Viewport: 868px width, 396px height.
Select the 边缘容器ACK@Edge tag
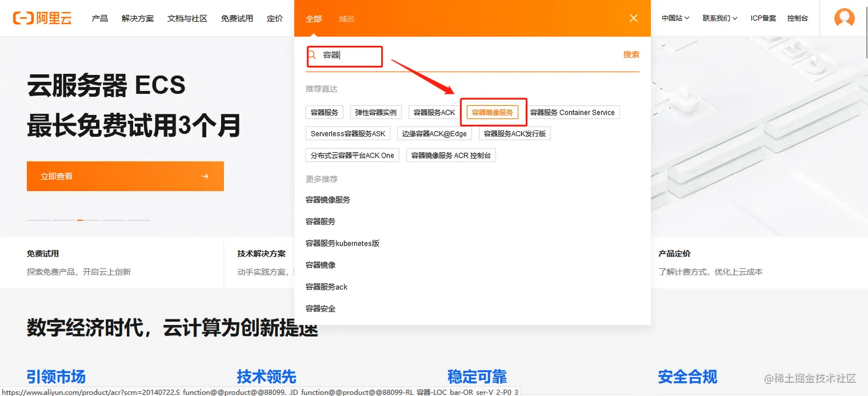(435, 134)
